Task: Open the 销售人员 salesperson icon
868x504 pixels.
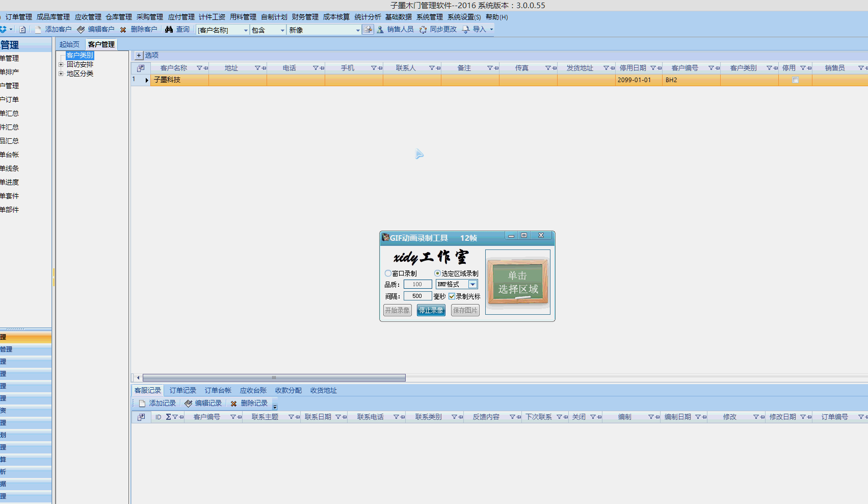Action: pyautogui.click(x=380, y=30)
